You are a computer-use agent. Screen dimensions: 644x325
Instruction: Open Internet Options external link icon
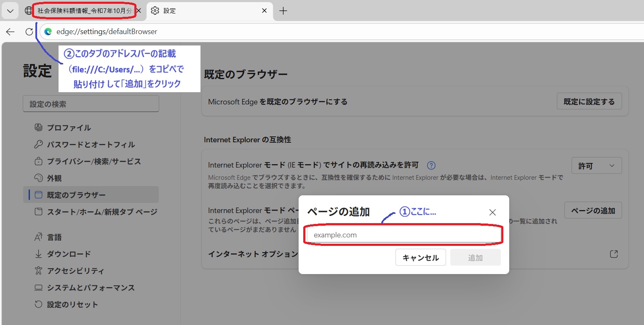614,254
